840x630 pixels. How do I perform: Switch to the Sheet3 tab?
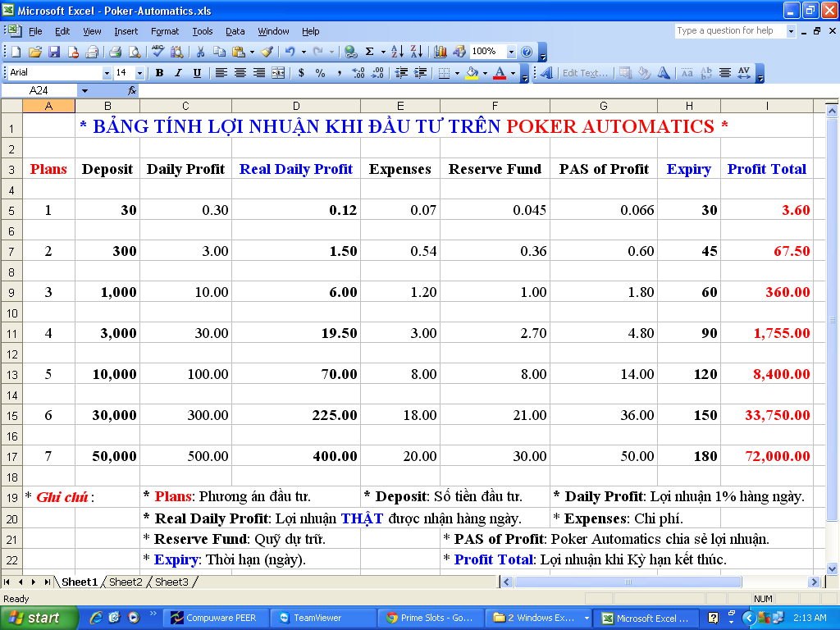(x=171, y=582)
